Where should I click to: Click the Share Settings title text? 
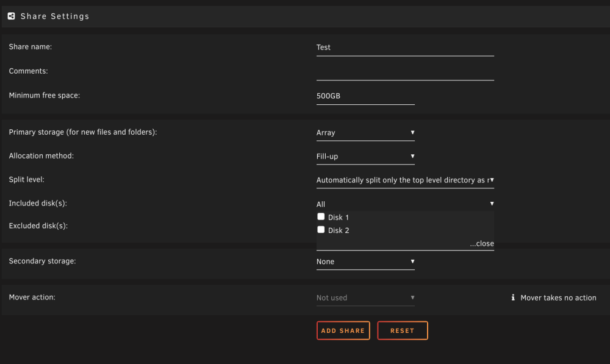tap(55, 16)
